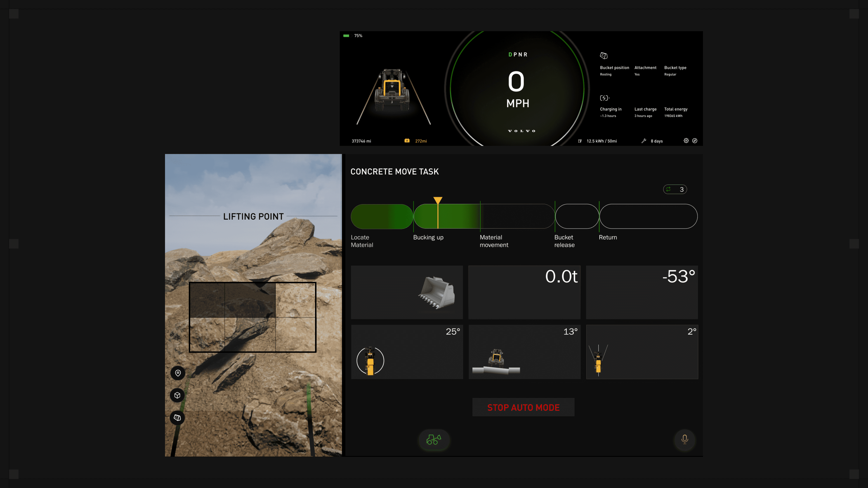868x488 pixels.
Task: Click the Total energy 198365 kWh status
Action: (676, 112)
